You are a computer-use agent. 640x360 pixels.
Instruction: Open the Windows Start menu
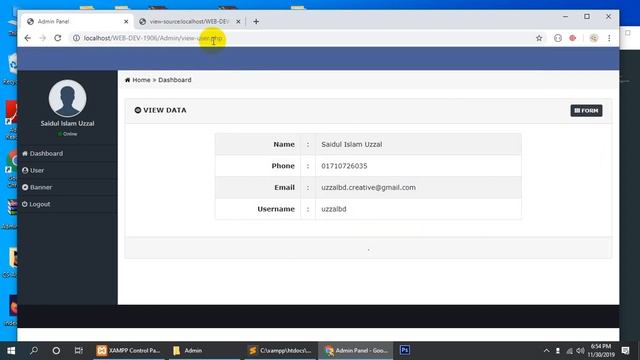click(x=11, y=351)
